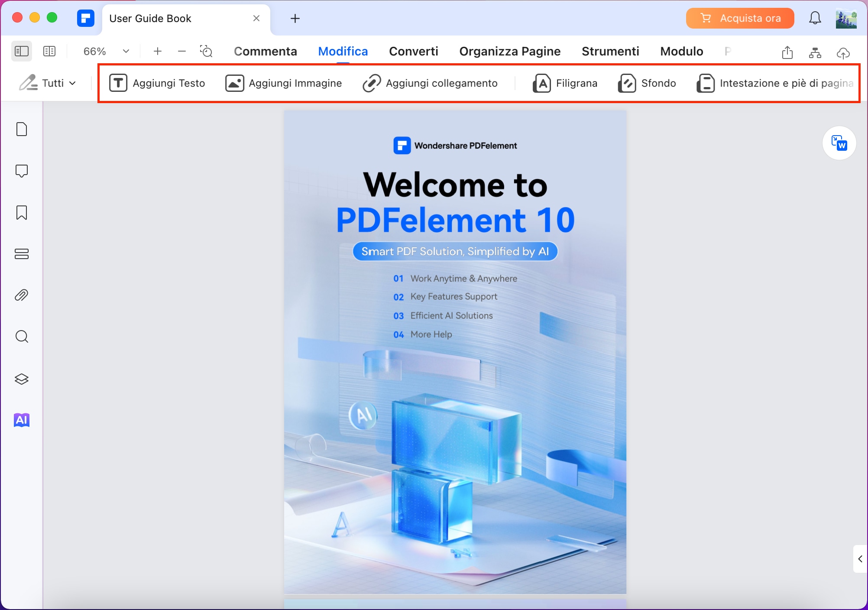Viewport: 868px width, 610px height.
Task: Click the share icon in toolbar
Action: (787, 52)
